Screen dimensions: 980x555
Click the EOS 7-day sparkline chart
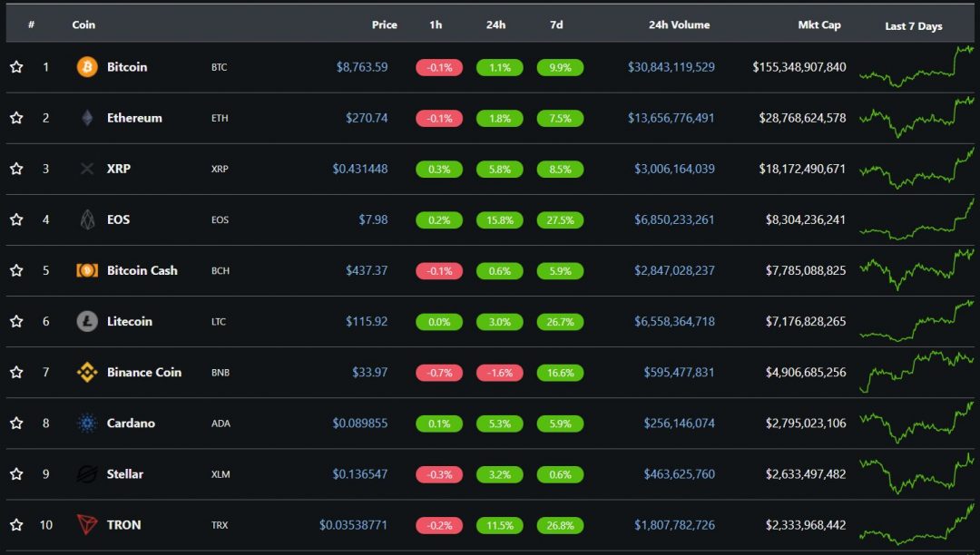(x=916, y=219)
